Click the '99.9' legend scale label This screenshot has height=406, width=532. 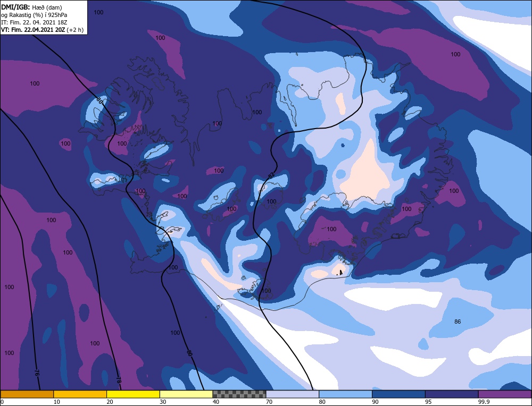tap(484, 402)
